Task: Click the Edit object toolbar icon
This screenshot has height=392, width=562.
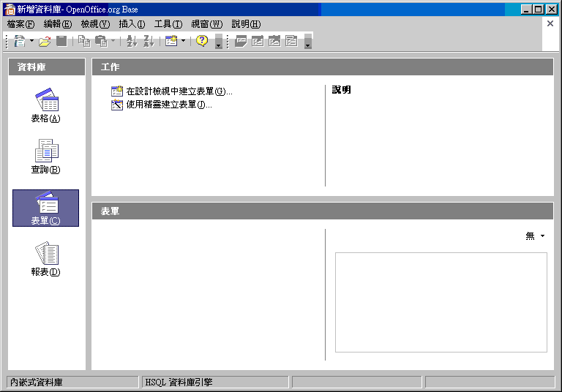Action: (x=258, y=41)
